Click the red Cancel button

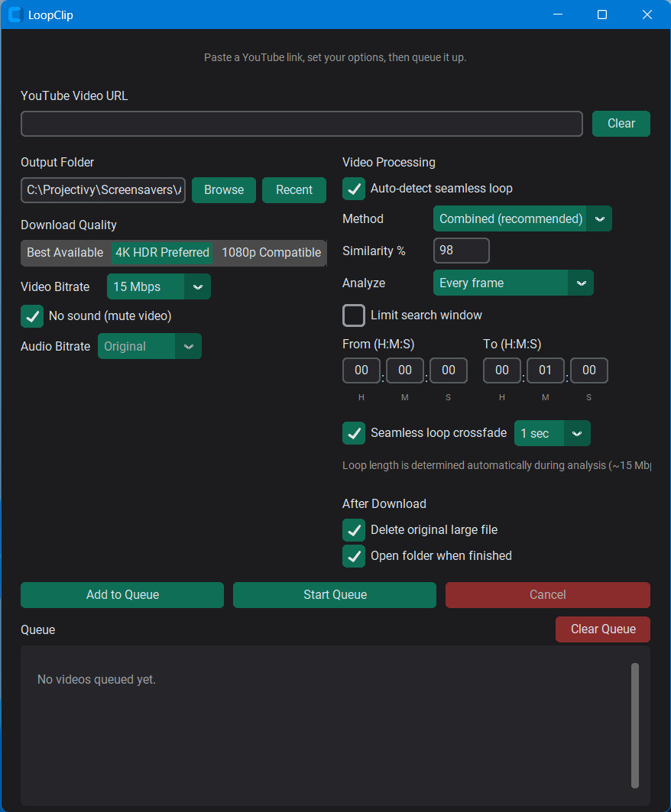[548, 594]
